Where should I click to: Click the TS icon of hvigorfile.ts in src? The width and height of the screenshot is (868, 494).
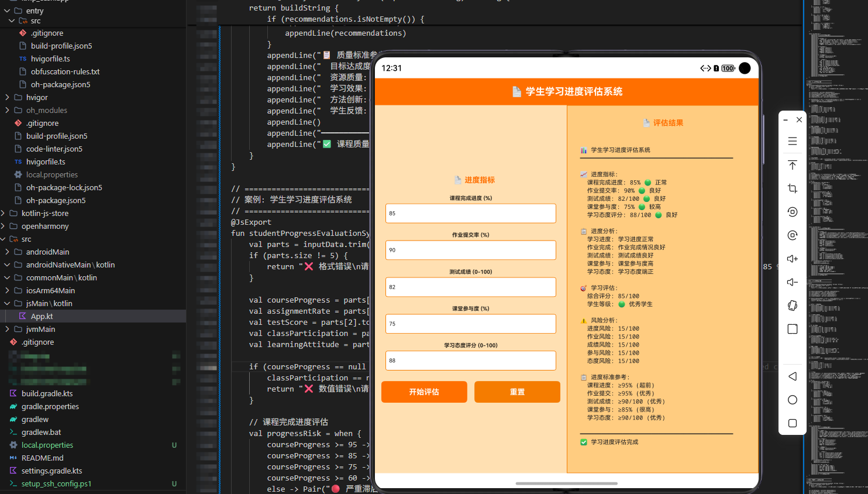(x=23, y=59)
